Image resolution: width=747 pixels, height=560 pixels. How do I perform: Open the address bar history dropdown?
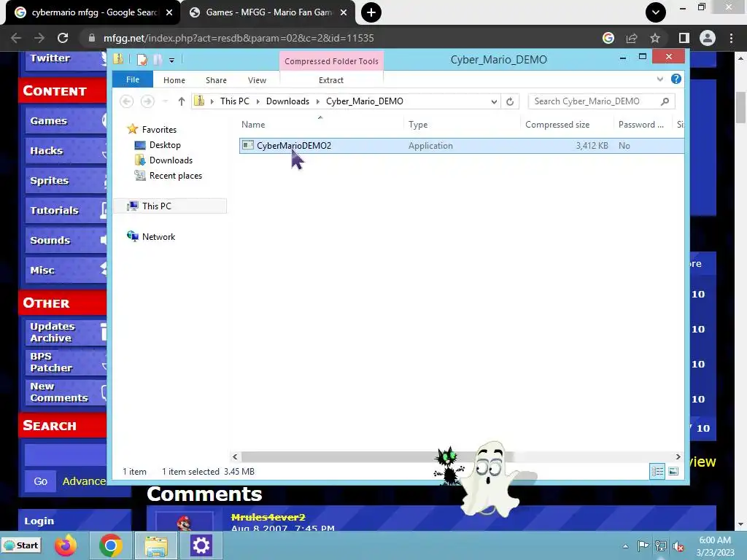[494, 101]
